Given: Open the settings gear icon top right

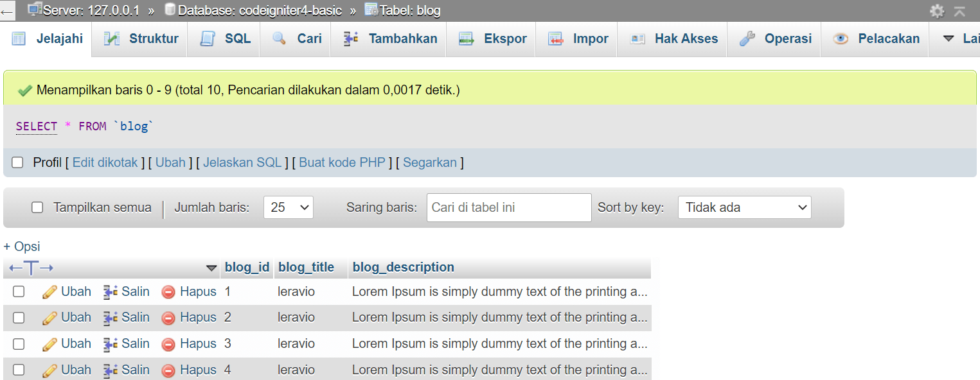Looking at the screenshot, I should pos(937,11).
